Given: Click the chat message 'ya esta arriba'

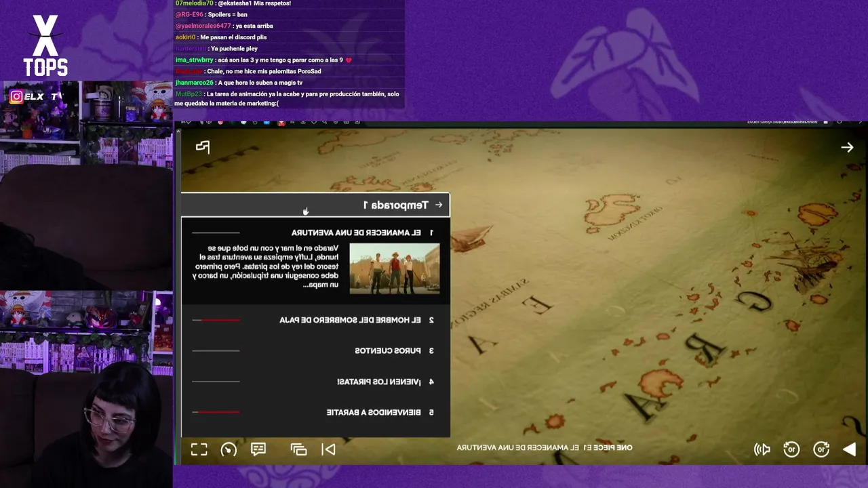Looking at the screenshot, I should click(x=254, y=26).
